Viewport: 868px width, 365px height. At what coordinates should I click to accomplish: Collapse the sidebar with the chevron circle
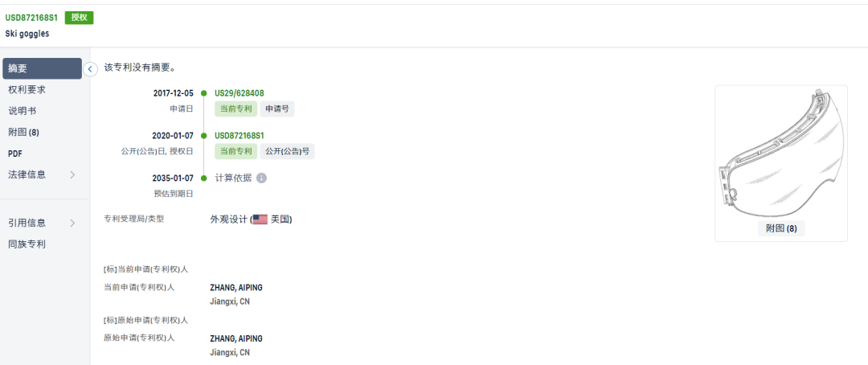pyautogui.click(x=90, y=69)
